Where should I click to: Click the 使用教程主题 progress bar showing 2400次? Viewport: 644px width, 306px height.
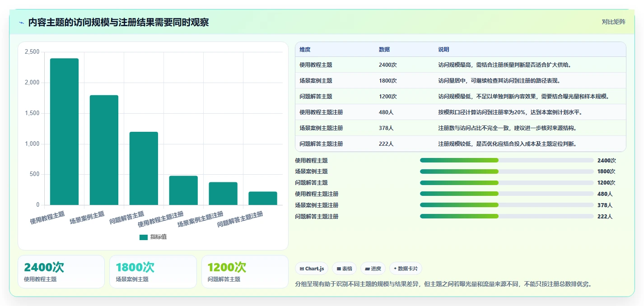click(507, 160)
